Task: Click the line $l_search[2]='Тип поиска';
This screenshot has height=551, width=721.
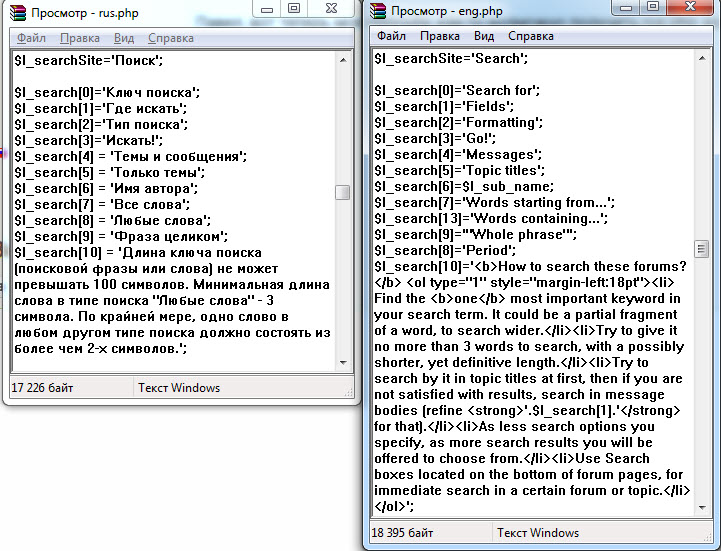Action: coord(101,124)
